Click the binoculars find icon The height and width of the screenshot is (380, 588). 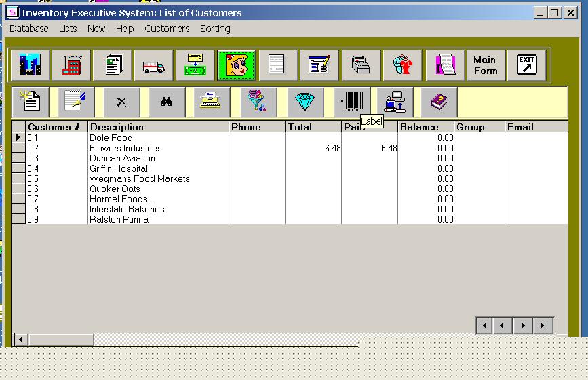click(167, 102)
